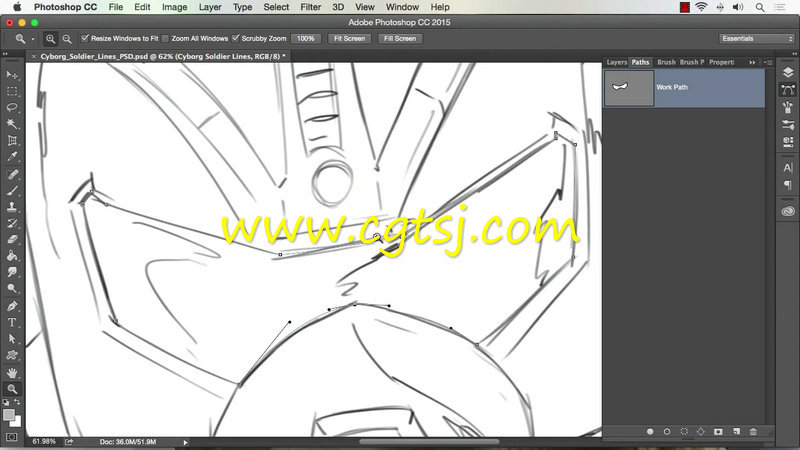The height and width of the screenshot is (450, 800).
Task: Select the Smudge tool
Action: click(12, 272)
